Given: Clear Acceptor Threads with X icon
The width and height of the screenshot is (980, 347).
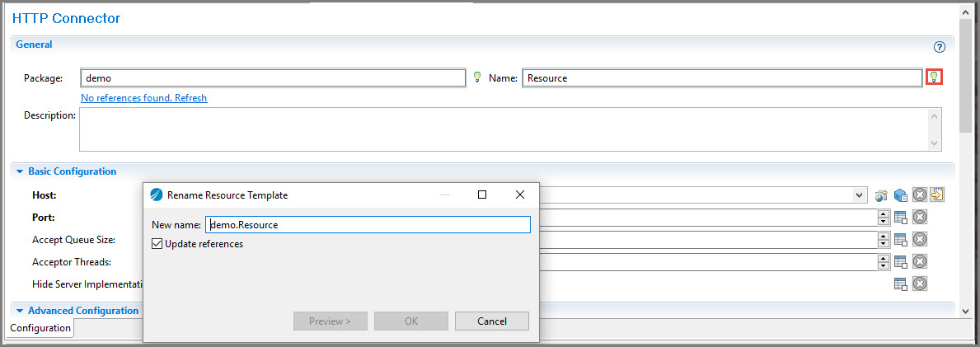Looking at the screenshot, I should tap(919, 261).
